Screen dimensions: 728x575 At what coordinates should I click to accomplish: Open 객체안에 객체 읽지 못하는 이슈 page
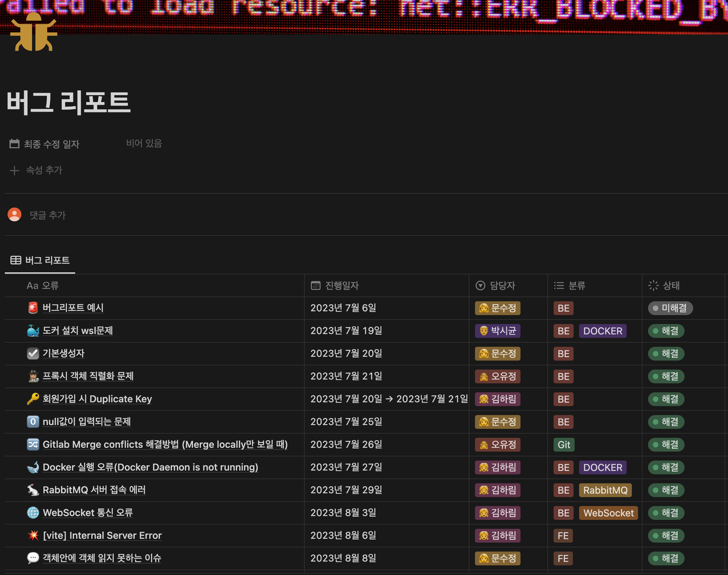(x=102, y=558)
